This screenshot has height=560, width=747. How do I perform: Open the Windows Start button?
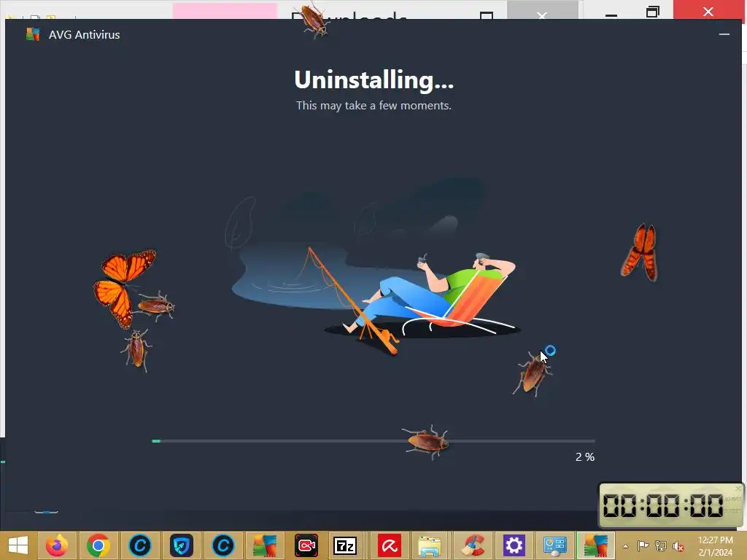click(18, 545)
